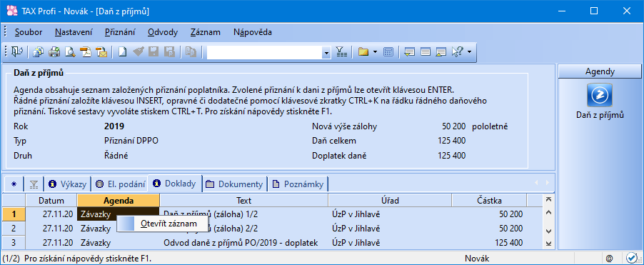Screen dimensions: 644x265
Task: Select the Doklady tab
Action: click(x=175, y=184)
